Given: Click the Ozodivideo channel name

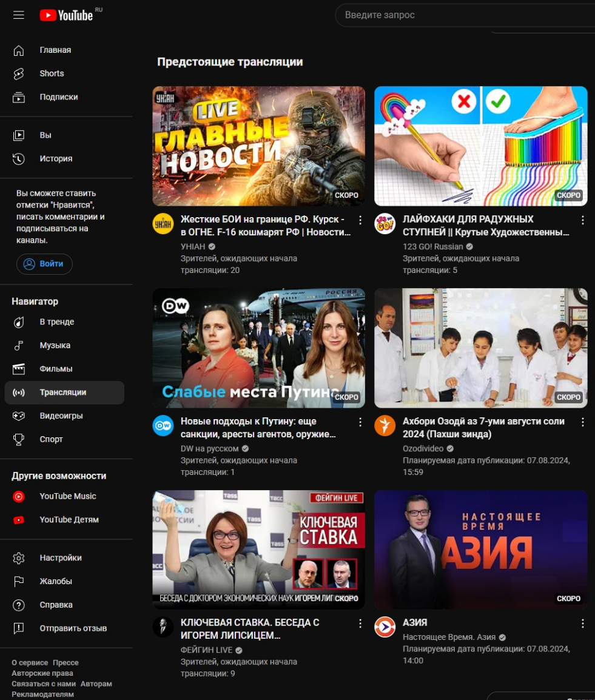Looking at the screenshot, I should click(423, 449).
